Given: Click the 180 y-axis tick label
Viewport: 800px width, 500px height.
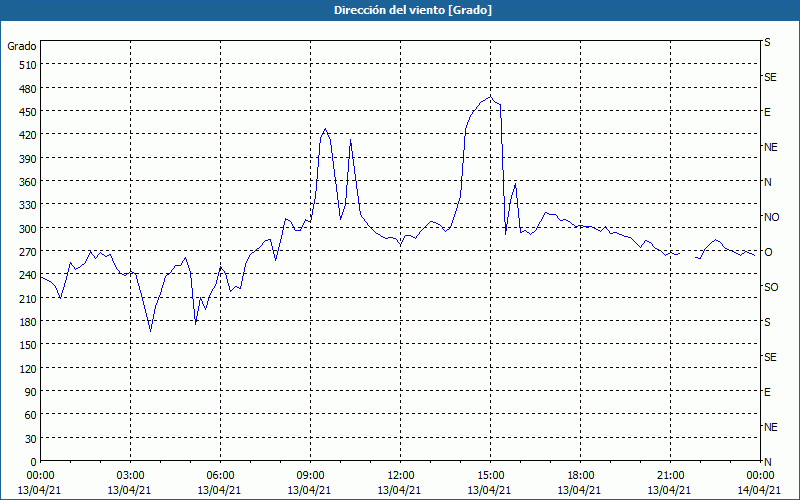Looking at the screenshot, I should (x=26, y=322).
